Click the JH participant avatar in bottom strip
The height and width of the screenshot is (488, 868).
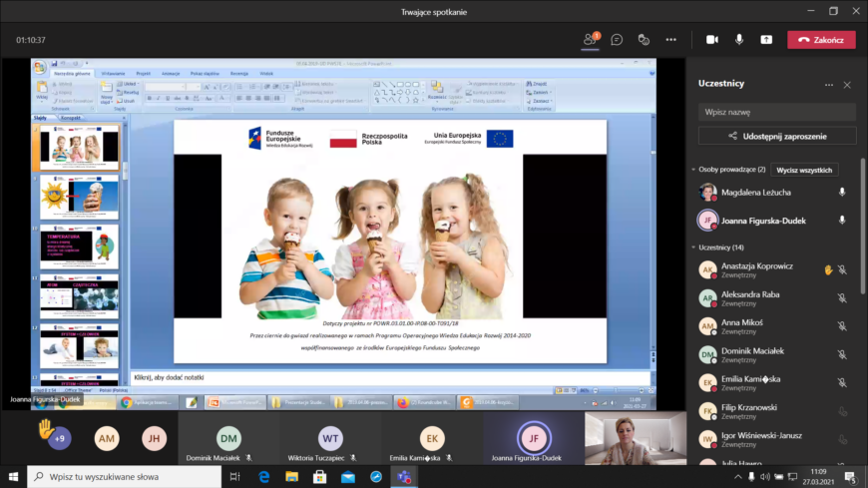click(154, 438)
